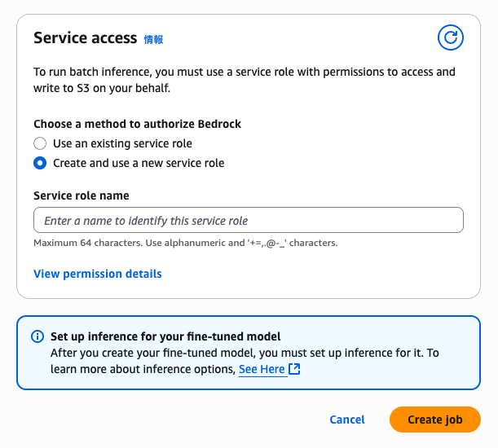Screen dimensions: 498x448
Task: Follow the See Here link
Action: (x=262, y=370)
